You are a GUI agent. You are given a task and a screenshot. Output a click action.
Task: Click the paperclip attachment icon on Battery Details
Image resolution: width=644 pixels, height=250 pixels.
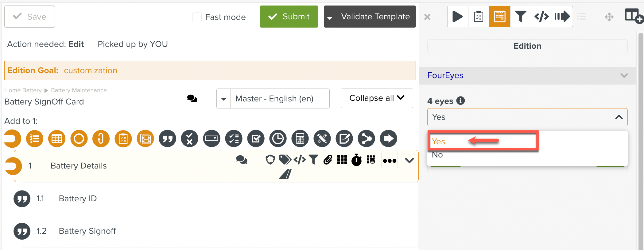(x=328, y=160)
